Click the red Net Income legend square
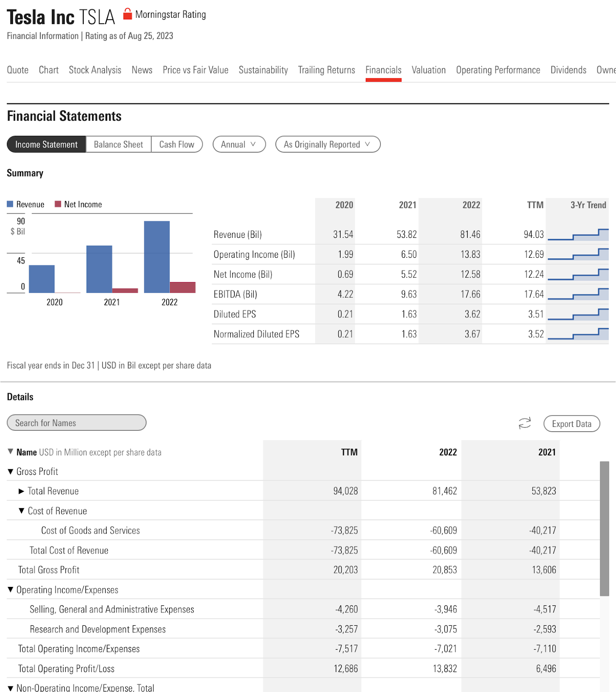616x692 pixels. point(58,204)
